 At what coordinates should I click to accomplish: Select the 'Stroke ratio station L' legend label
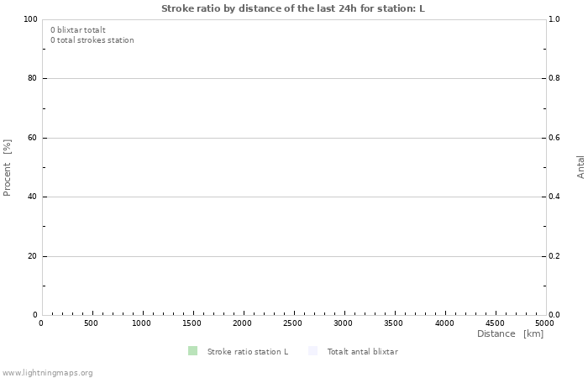click(x=248, y=351)
